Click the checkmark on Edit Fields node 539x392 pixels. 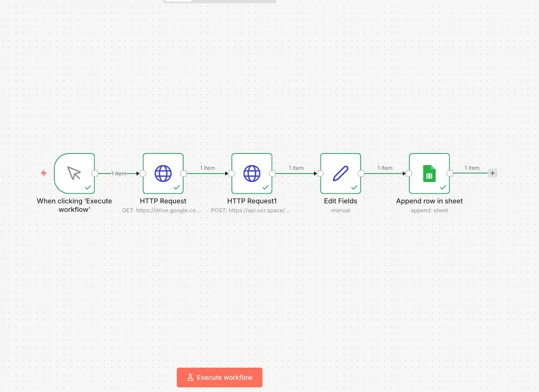click(x=354, y=187)
